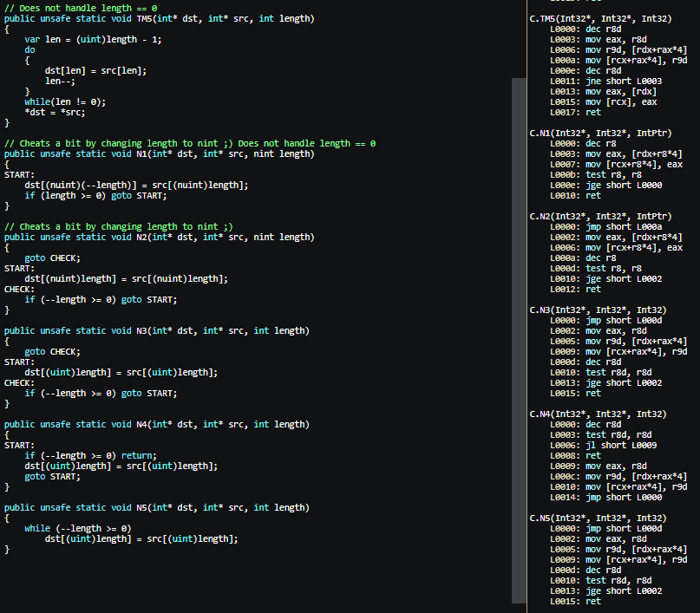The height and width of the screenshot is (613, 700).
Task: Click 'C.N2(Int32*, Int32*, IntPtr)' assembly header
Action: [600, 217]
